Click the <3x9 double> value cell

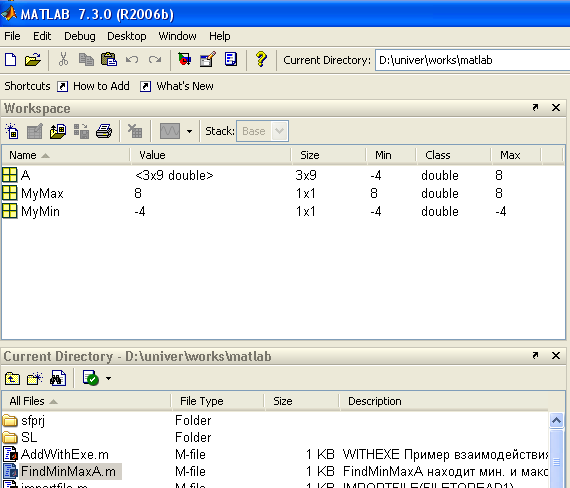(174, 175)
